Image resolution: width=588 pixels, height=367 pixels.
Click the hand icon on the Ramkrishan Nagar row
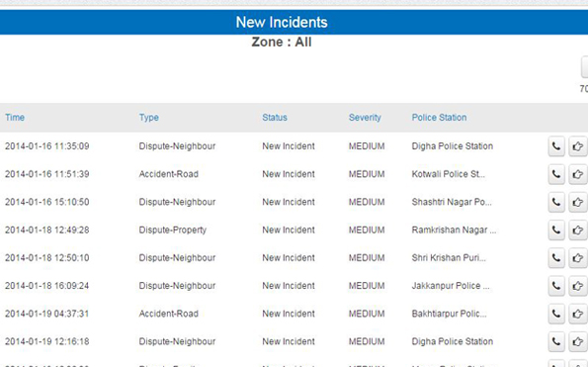pos(578,230)
